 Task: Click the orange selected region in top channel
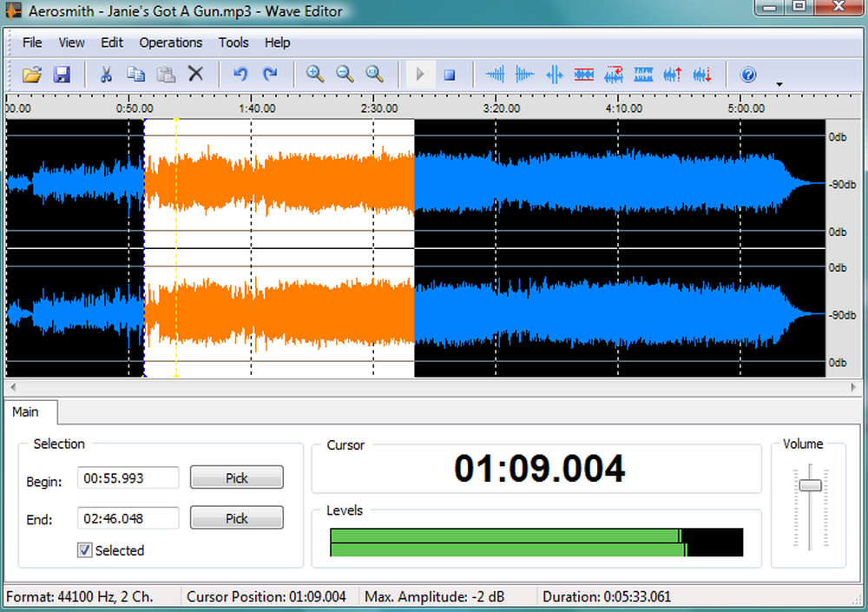click(x=279, y=182)
